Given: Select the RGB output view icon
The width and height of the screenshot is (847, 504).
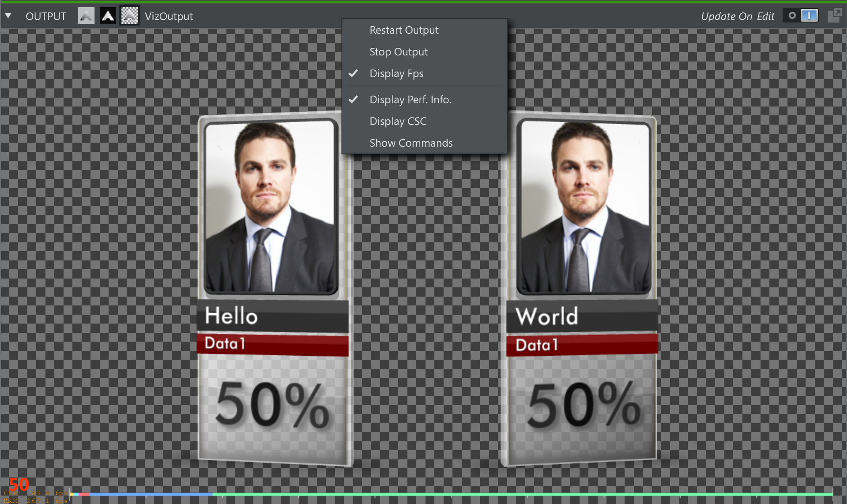Looking at the screenshot, I should coord(86,16).
